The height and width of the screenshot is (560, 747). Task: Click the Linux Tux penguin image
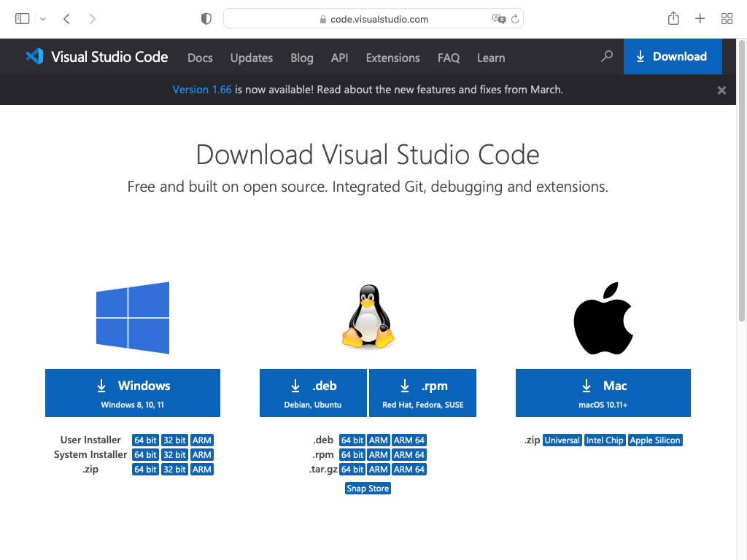tap(368, 317)
